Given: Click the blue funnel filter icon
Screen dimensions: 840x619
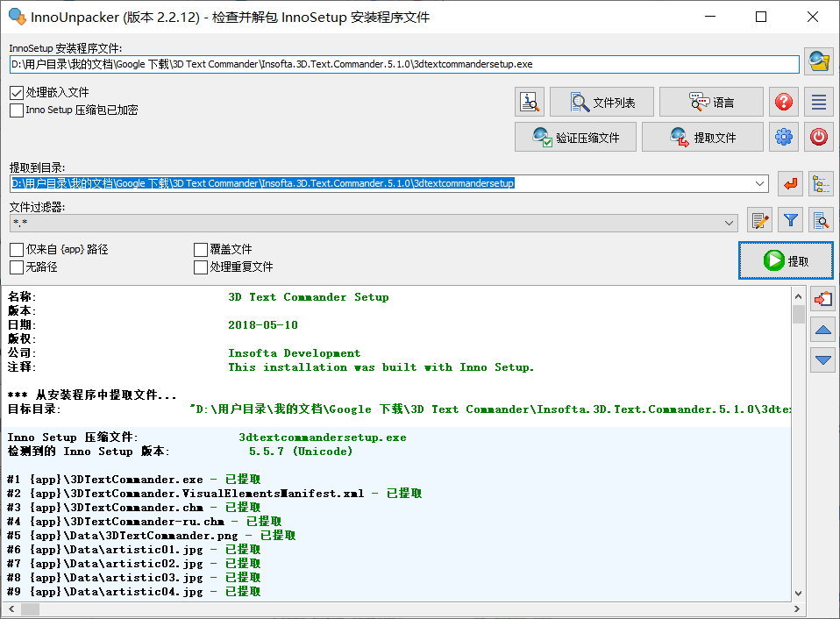Looking at the screenshot, I should click(791, 220).
